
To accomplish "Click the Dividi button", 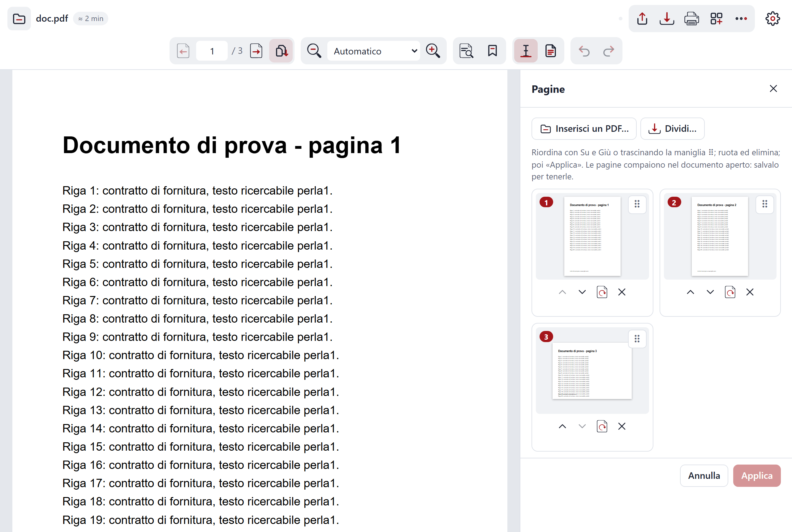I will (x=672, y=129).
